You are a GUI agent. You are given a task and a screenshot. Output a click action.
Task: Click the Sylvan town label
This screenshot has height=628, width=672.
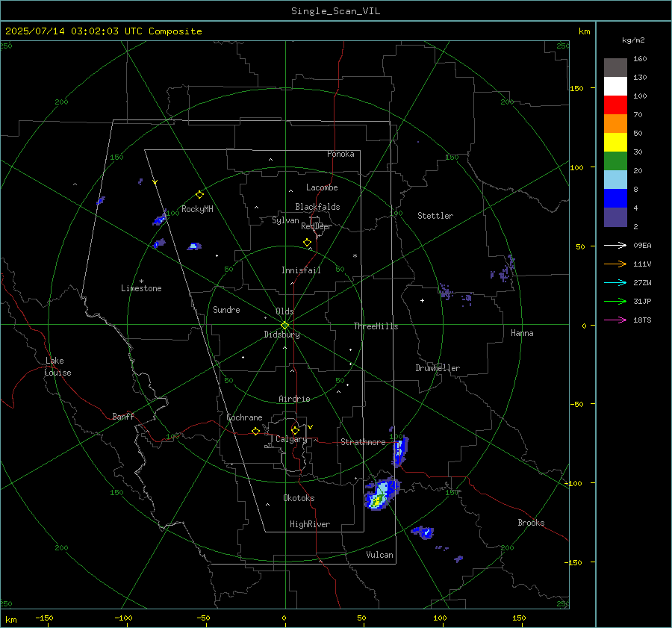pyautogui.click(x=285, y=220)
